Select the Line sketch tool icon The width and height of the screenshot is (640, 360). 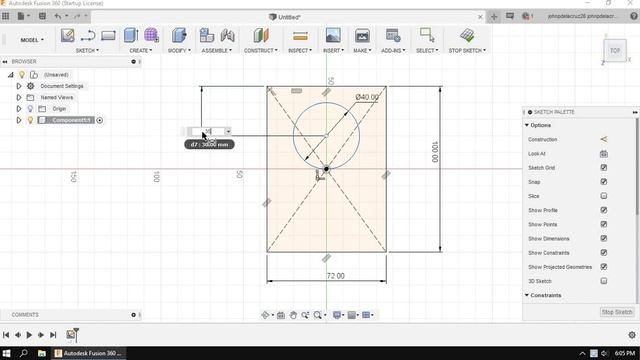(x=88, y=36)
